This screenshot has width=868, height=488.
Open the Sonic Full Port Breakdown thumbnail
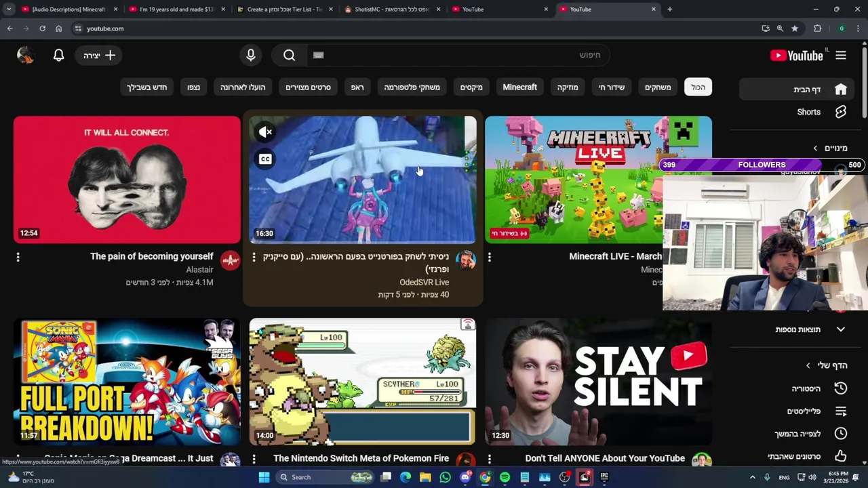click(127, 382)
